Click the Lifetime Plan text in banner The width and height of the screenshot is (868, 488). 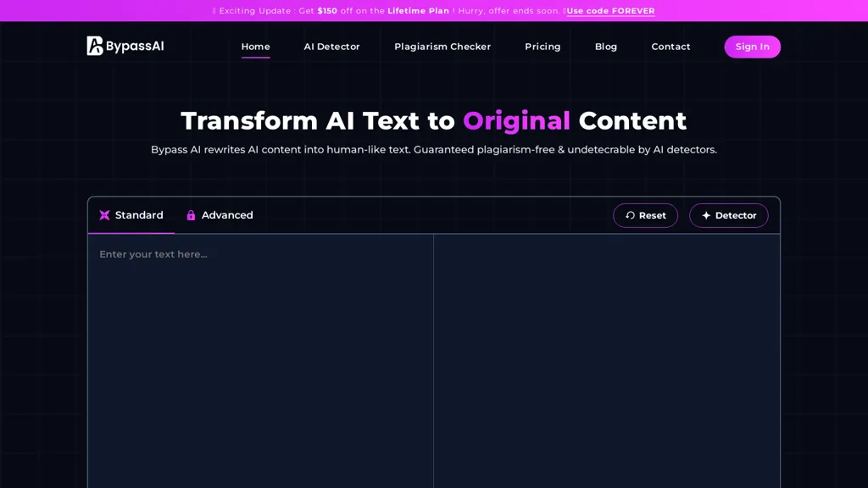point(419,11)
